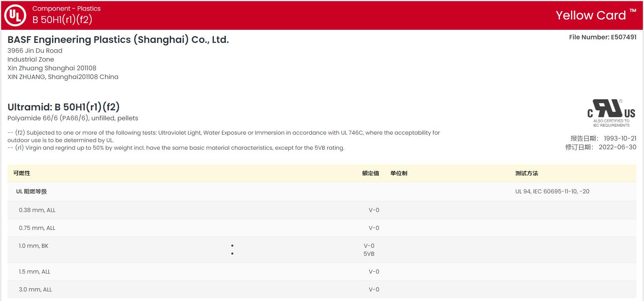Click 'XIN ZHUANG, Shanghai201108 China' line
Viewport: 644px width, 301px height.
click(x=63, y=77)
